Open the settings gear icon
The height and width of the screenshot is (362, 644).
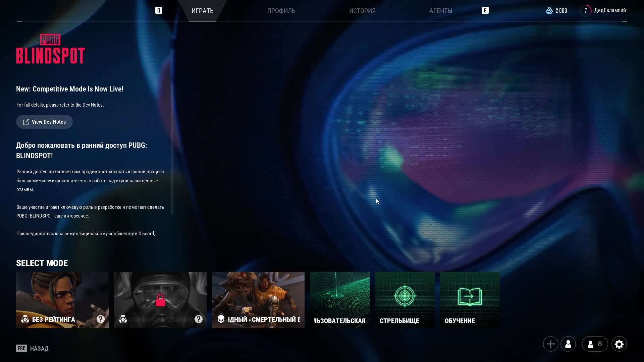click(619, 344)
